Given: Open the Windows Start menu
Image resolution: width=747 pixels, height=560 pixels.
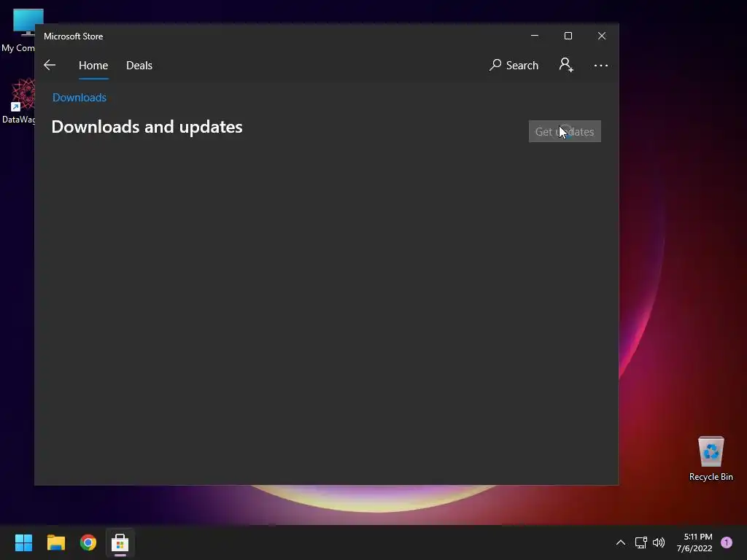Looking at the screenshot, I should [x=23, y=542].
